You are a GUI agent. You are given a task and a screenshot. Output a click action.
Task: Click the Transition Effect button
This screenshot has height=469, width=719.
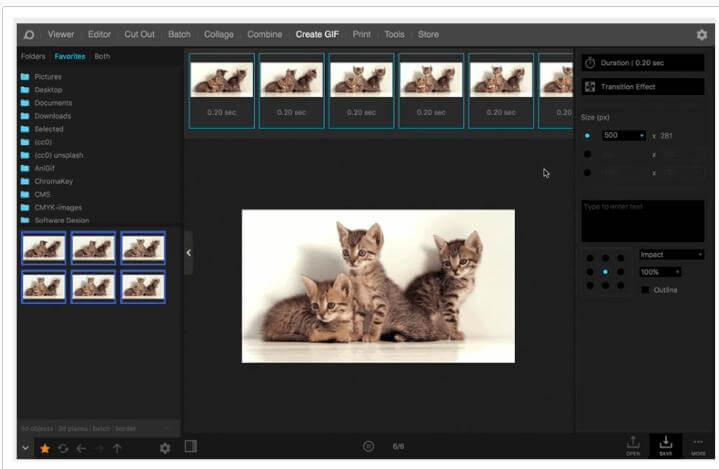point(643,87)
